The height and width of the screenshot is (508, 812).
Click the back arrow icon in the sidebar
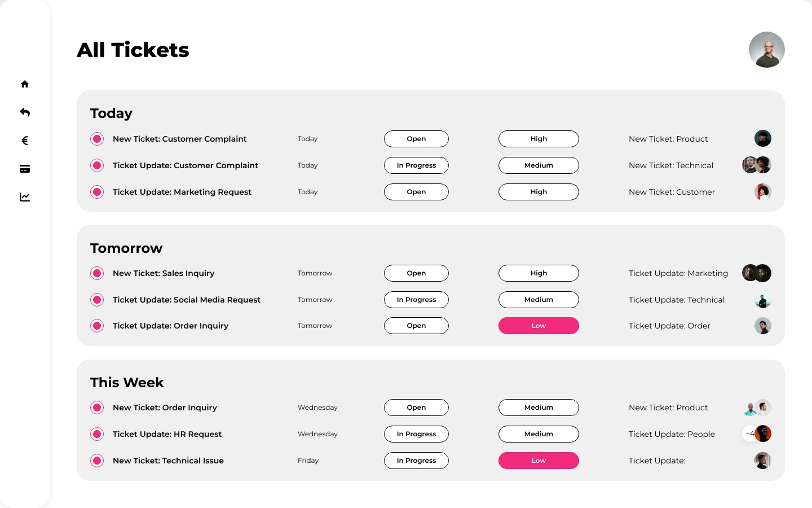click(25, 112)
